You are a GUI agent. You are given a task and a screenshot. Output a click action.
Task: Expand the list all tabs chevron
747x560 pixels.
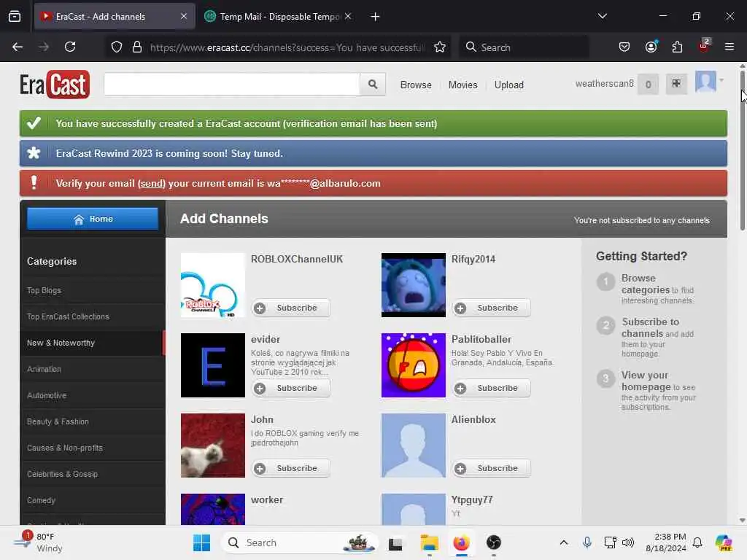pyautogui.click(x=602, y=16)
